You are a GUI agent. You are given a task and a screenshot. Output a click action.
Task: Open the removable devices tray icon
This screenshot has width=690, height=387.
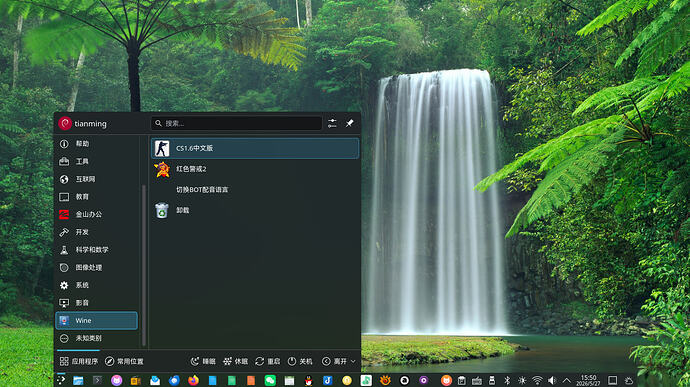pyautogui.click(x=492, y=380)
